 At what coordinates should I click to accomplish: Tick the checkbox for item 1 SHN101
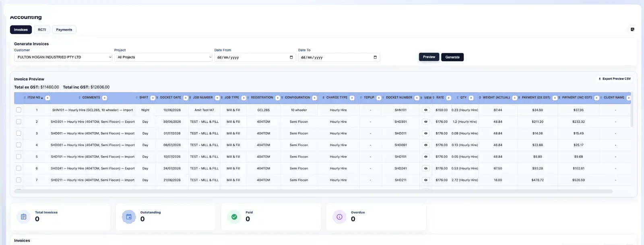click(x=19, y=110)
